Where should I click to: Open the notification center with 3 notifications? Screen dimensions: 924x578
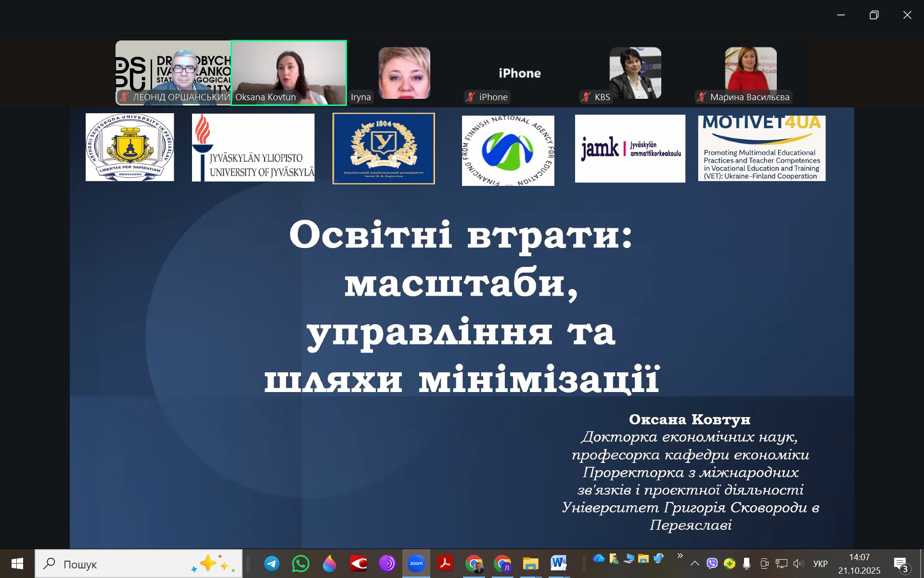click(x=901, y=564)
